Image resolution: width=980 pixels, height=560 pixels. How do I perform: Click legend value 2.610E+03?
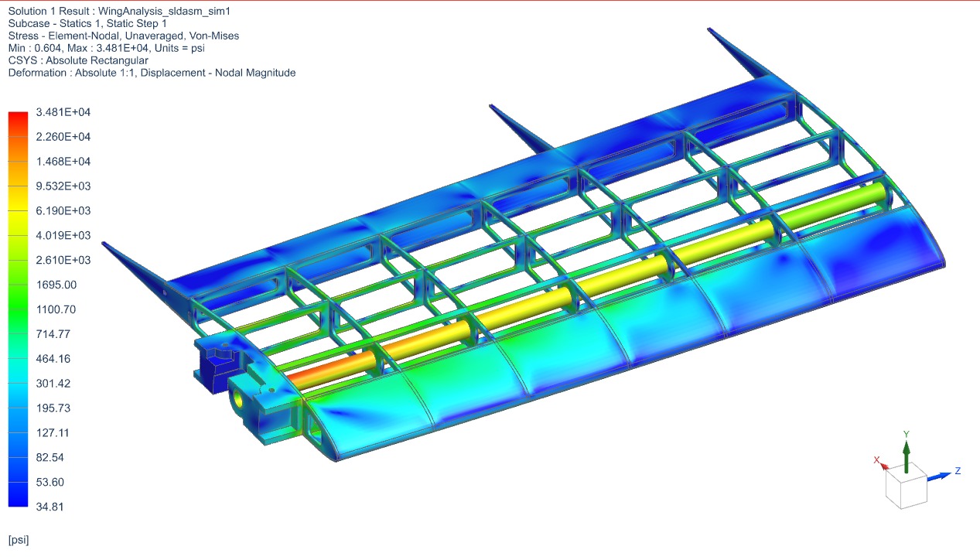[63, 261]
